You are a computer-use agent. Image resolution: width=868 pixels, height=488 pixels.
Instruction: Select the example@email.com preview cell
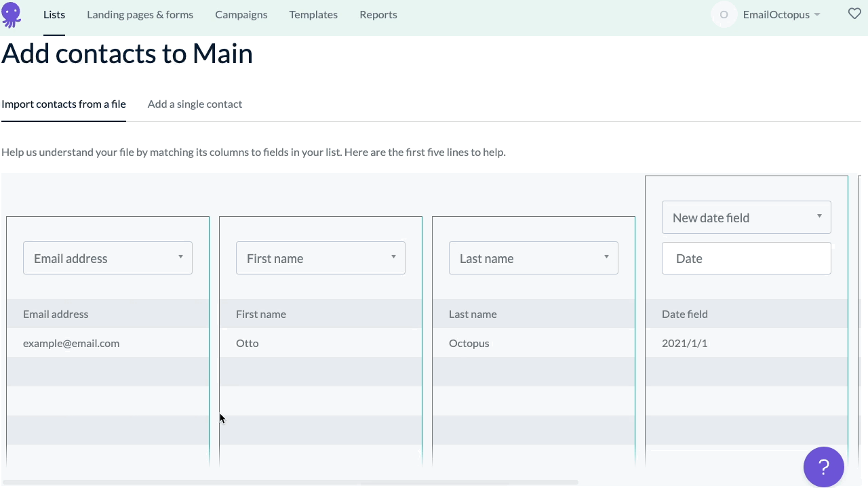[x=71, y=343]
